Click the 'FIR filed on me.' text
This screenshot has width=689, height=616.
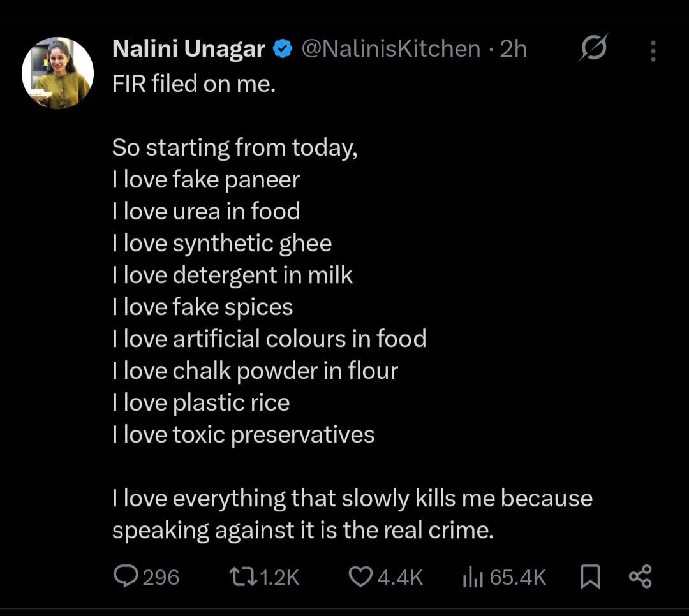click(194, 83)
